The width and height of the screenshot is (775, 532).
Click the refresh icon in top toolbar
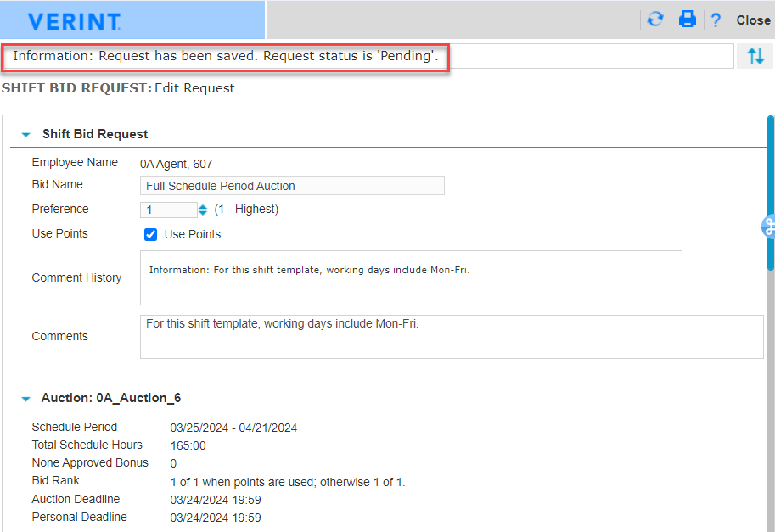click(x=654, y=20)
